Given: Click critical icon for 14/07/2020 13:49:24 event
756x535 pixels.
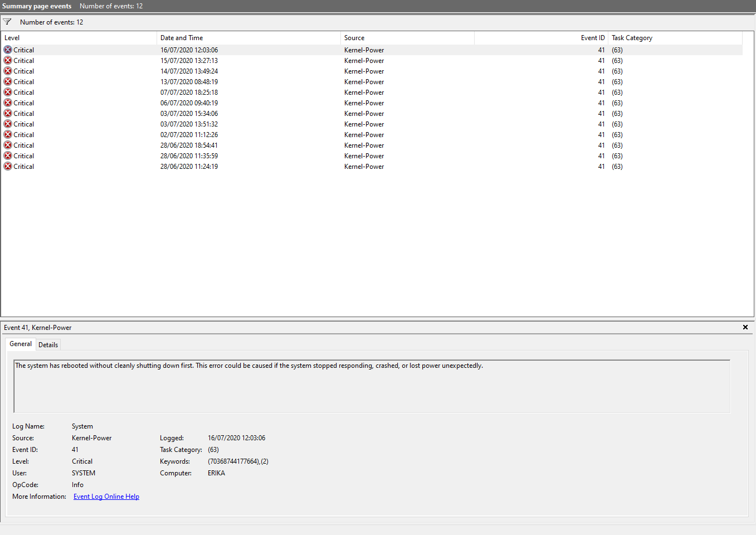Looking at the screenshot, I should (x=8, y=71).
